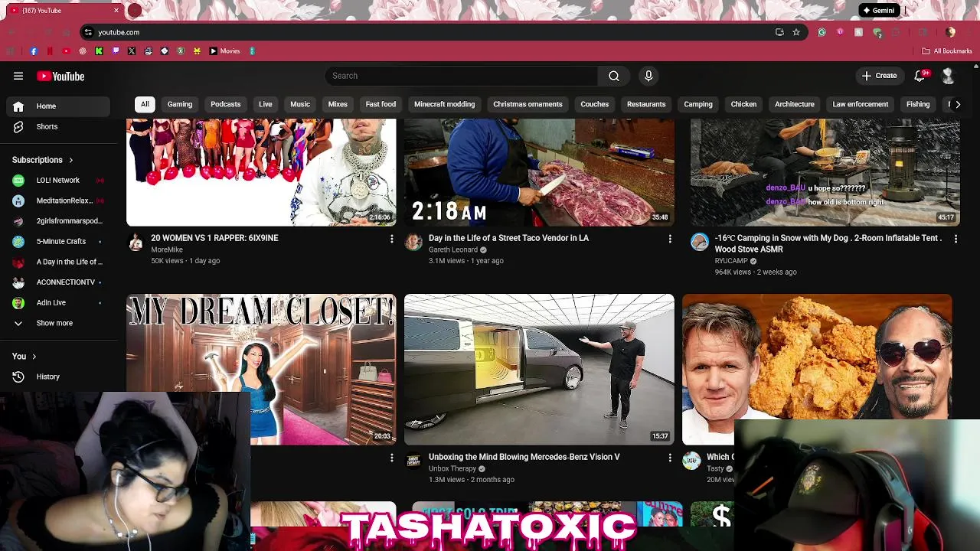Open options for 20 WOMEN VS 1 RAPPER
The image size is (980, 551).
[391, 239]
